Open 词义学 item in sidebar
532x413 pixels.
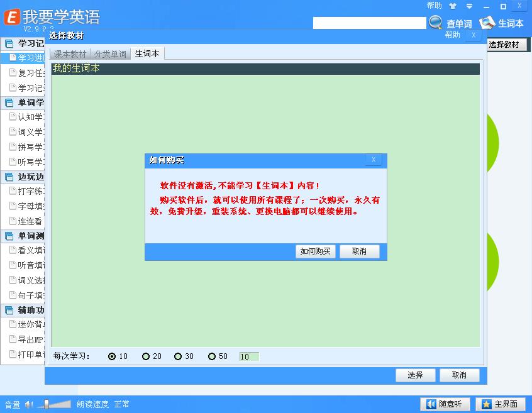[27, 132]
